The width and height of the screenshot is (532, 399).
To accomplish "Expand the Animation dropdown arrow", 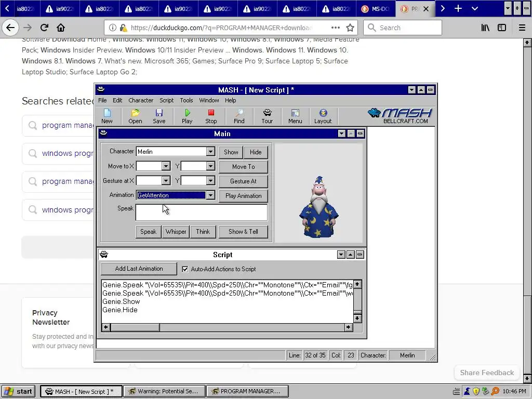I will coord(210,195).
